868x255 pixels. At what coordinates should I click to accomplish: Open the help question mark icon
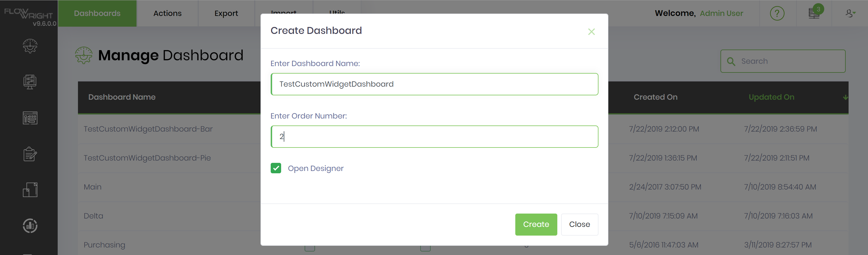[x=777, y=13]
